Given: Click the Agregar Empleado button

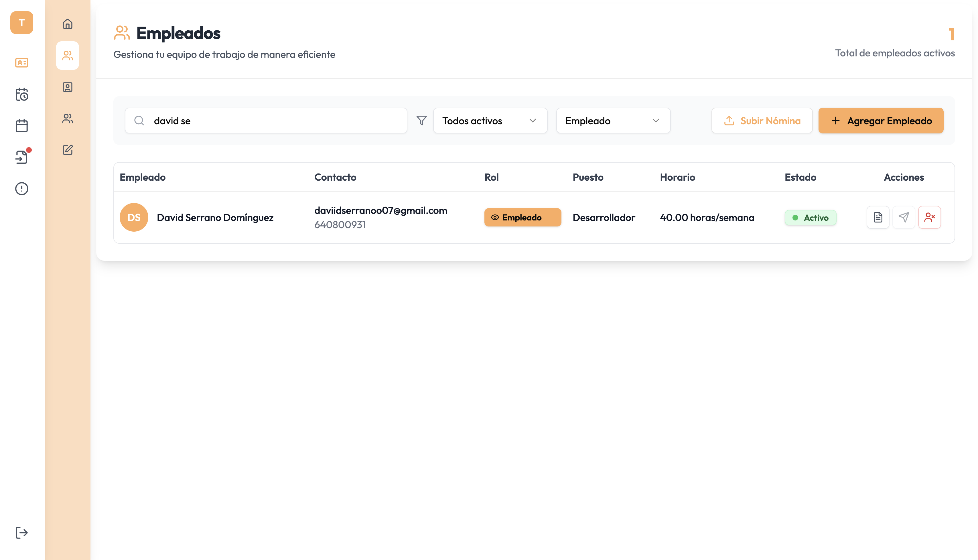Looking at the screenshot, I should (x=881, y=121).
